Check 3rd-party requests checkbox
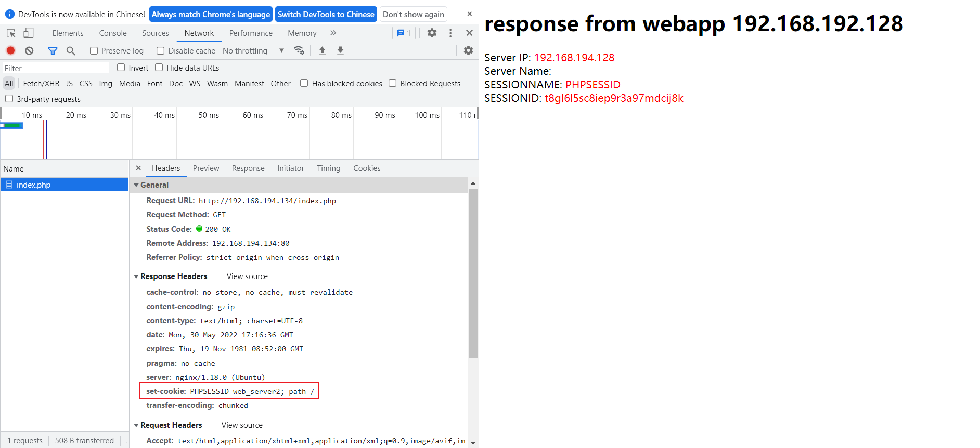This screenshot has height=448, width=980. click(9, 99)
